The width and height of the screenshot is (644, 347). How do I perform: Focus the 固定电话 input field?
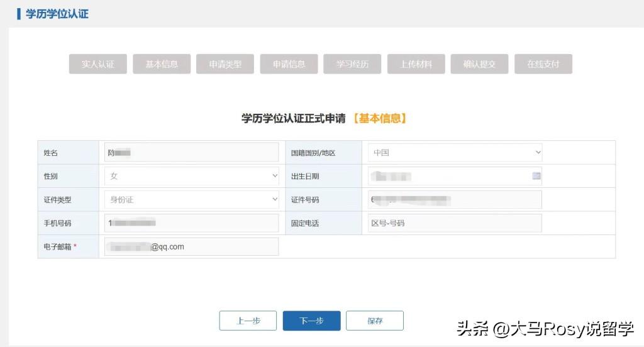pyautogui.click(x=454, y=223)
